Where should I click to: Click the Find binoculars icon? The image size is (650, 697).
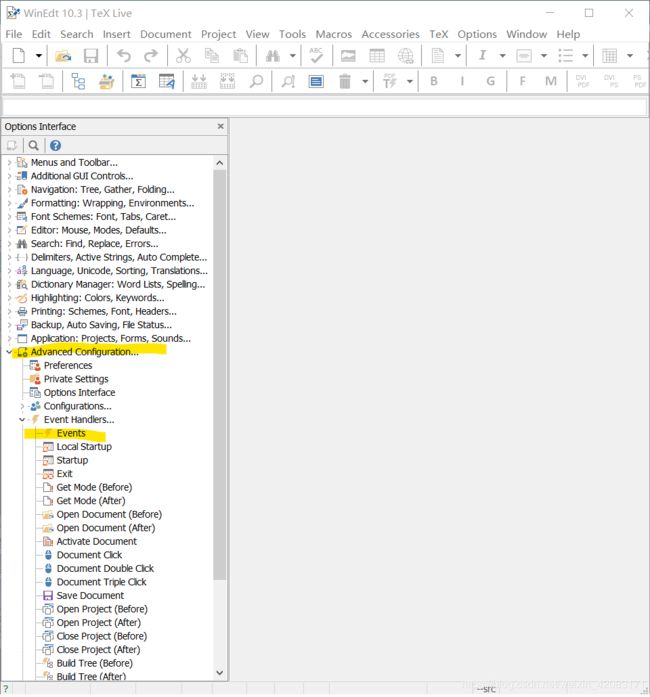coord(273,56)
